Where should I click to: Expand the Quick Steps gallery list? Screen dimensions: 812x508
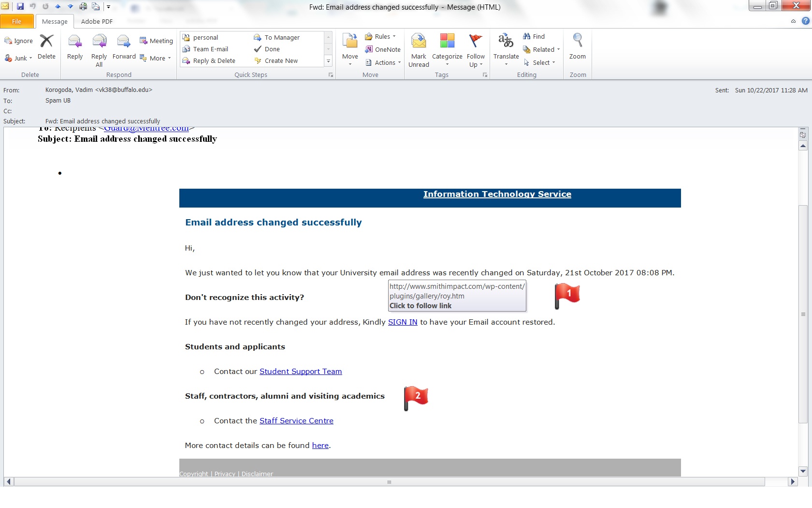pos(329,61)
